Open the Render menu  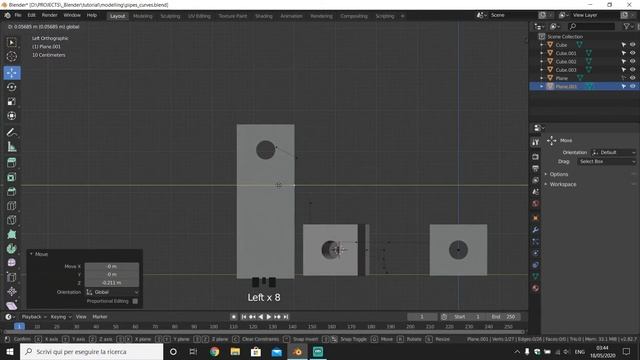[49, 15]
